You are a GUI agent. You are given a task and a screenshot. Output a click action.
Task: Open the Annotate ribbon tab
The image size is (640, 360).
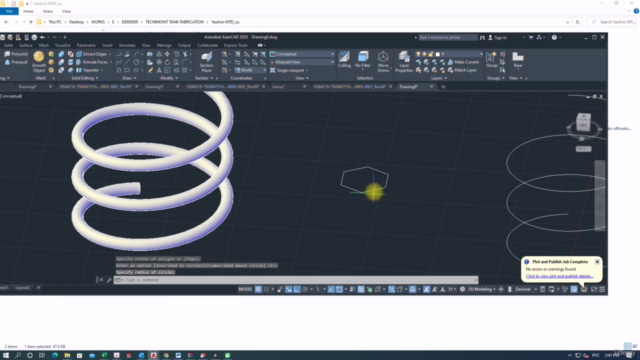(127, 45)
